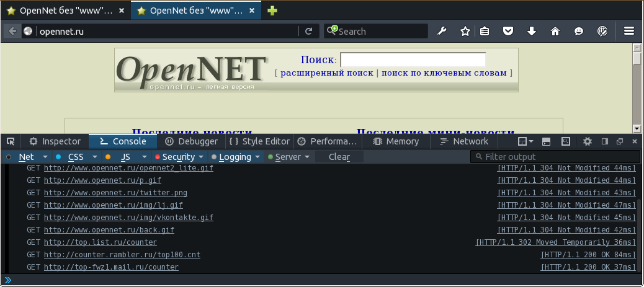Show the Downloads arrow panel
644x287 pixels.
[532, 31]
